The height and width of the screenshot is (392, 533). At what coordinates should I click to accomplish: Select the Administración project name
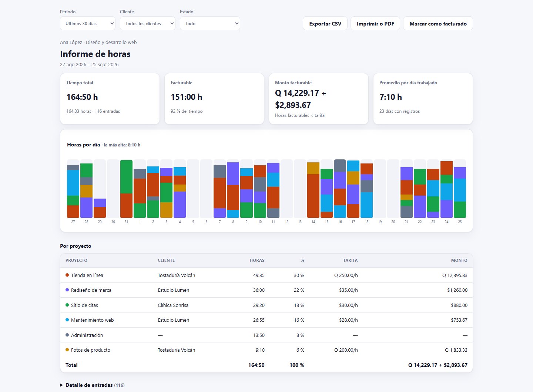pyautogui.click(x=87, y=335)
